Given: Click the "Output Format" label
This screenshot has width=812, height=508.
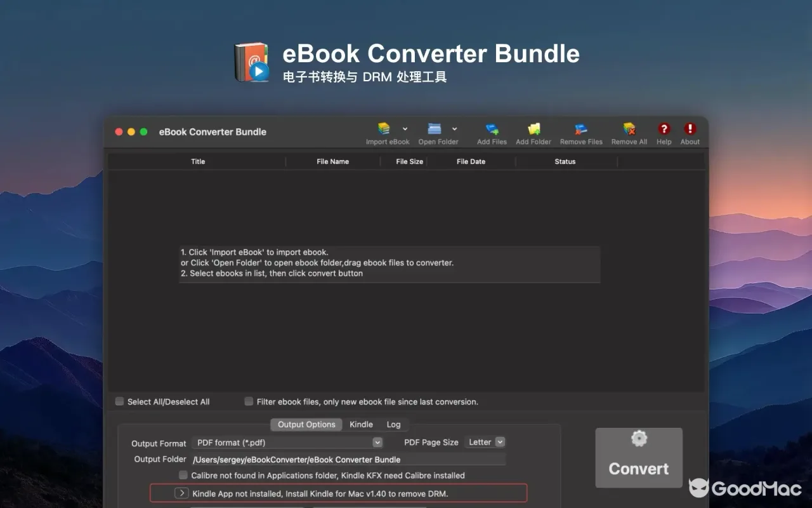Looking at the screenshot, I should coord(159,443).
